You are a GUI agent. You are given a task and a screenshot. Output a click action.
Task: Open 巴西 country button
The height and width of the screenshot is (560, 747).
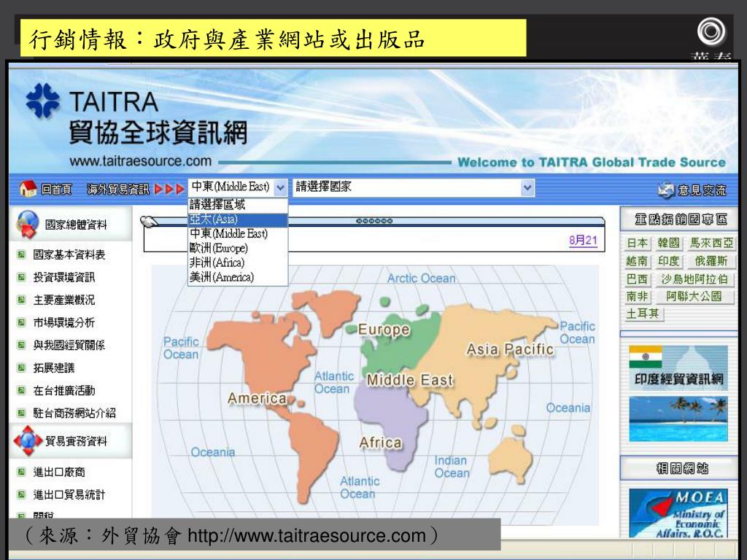point(637,279)
